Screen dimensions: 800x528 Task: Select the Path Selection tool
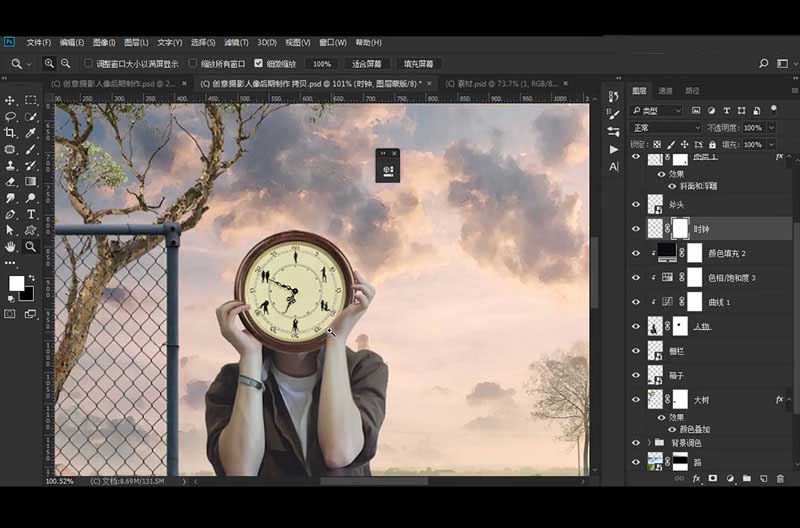coord(10,231)
